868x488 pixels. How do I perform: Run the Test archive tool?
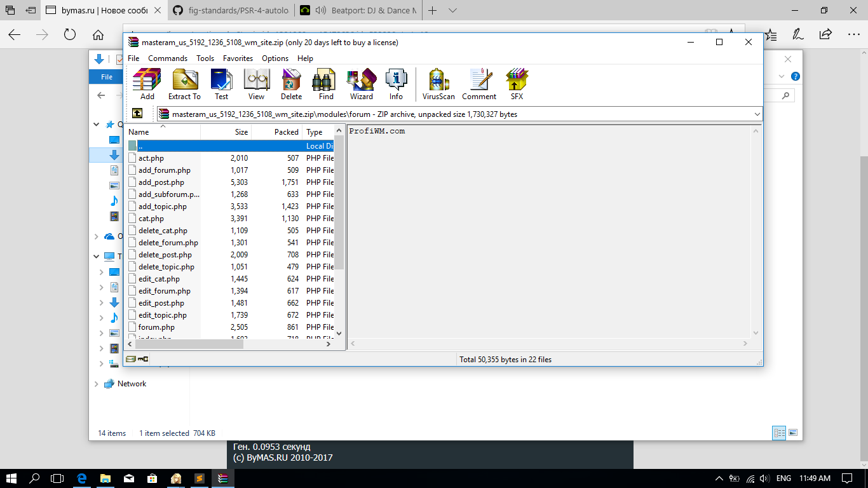(221, 84)
